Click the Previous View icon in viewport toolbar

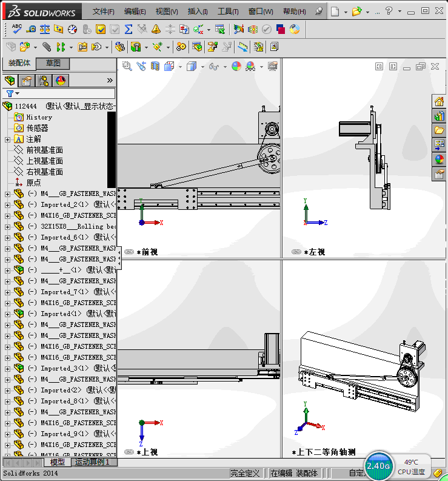click(141, 66)
